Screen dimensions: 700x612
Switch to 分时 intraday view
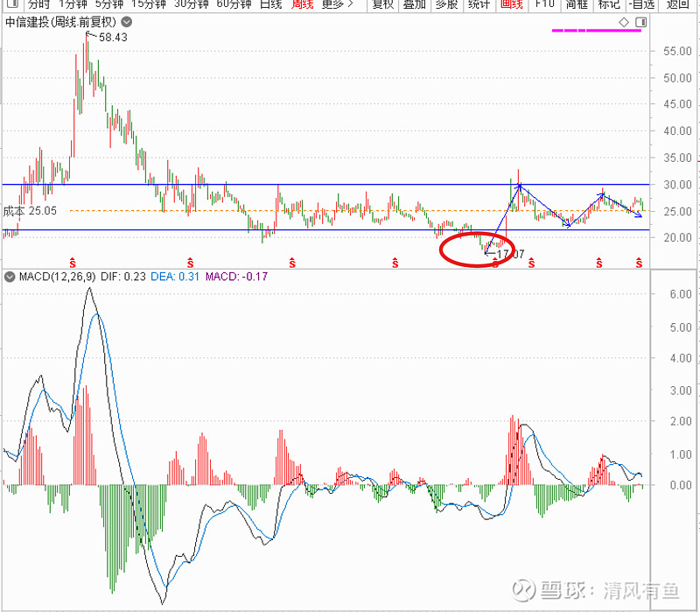(x=38, y=4)
